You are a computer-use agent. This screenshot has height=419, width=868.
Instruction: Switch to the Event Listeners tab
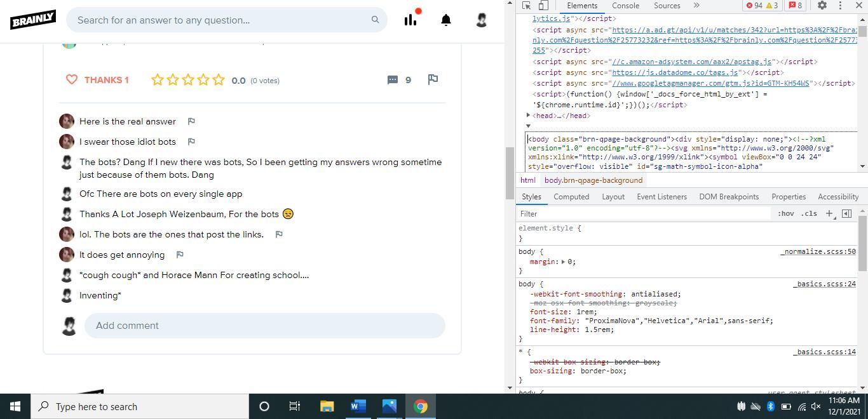[661, 197]
